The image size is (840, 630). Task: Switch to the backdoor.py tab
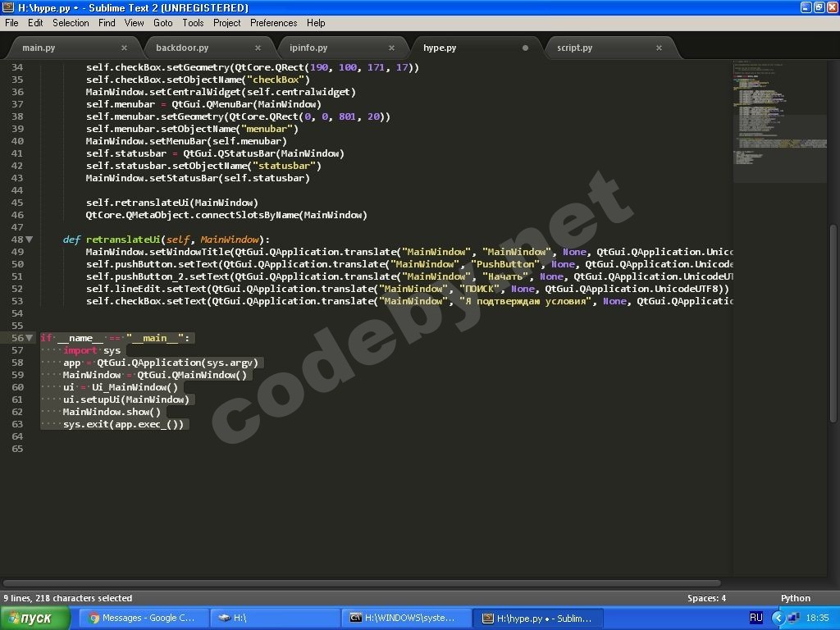182,48
